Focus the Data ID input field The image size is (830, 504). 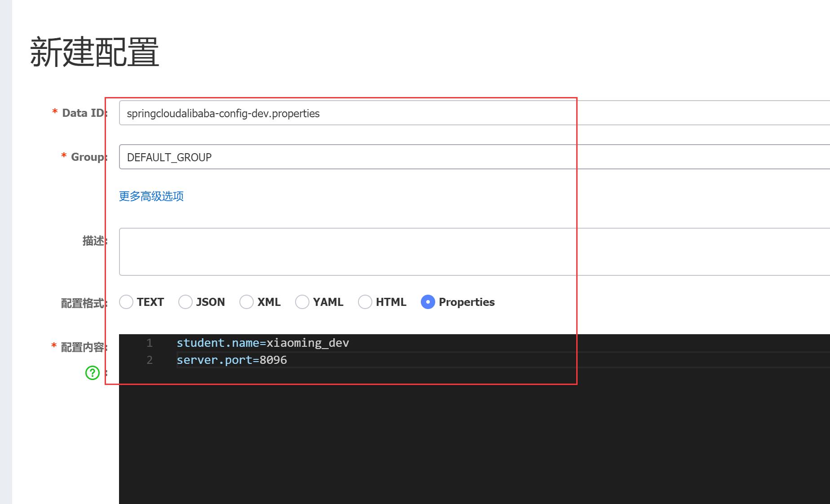[474, 113]
